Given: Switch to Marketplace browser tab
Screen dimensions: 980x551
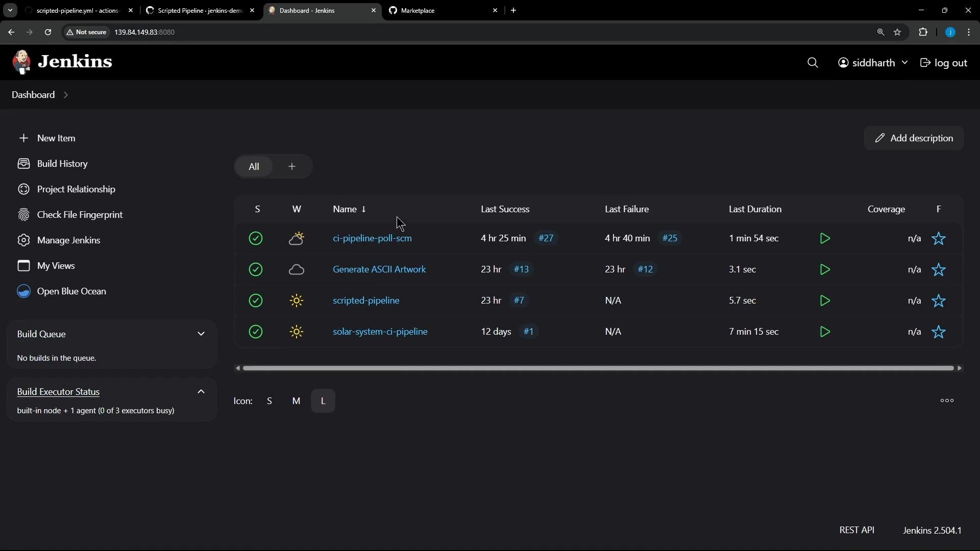Looking at the screenshot, I should coord(443,10).
